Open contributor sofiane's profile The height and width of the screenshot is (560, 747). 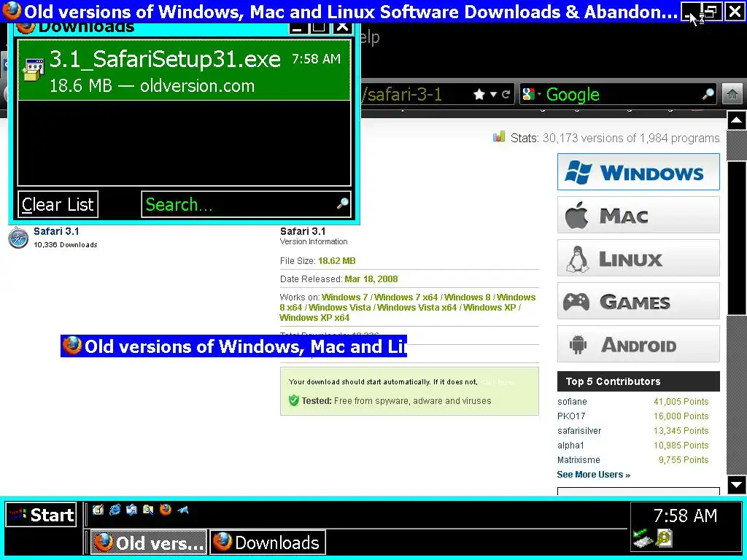tap(572, 402)
